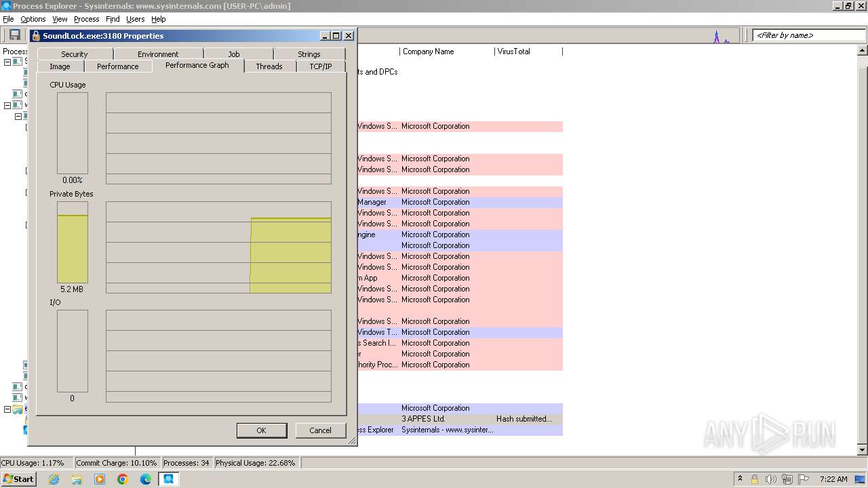Open the Help menu
Image resolution: width=868 pixels, height=488 pixels.
coord(158,19)
